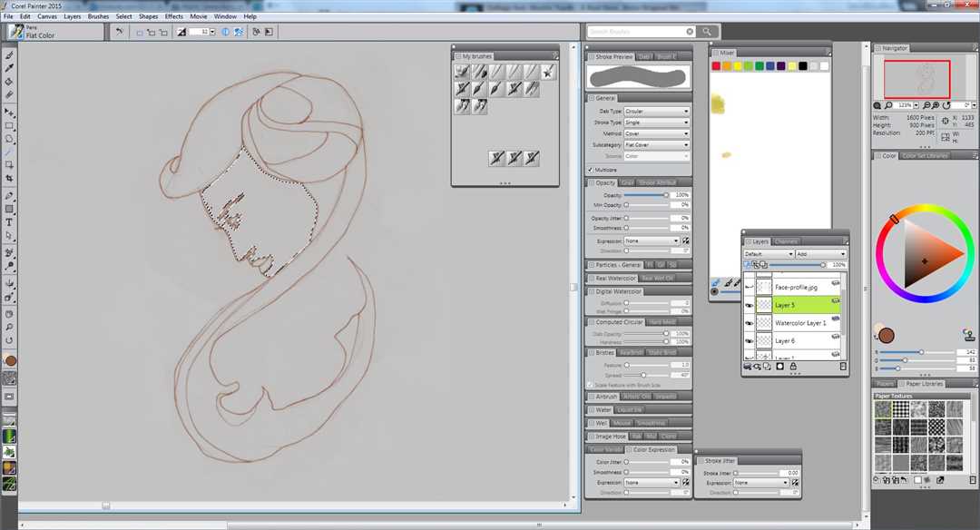The height and width of the screenshot is (530, 980).
Task: Choose the Text tool in the toolbox
Action: tap(10, 222)
